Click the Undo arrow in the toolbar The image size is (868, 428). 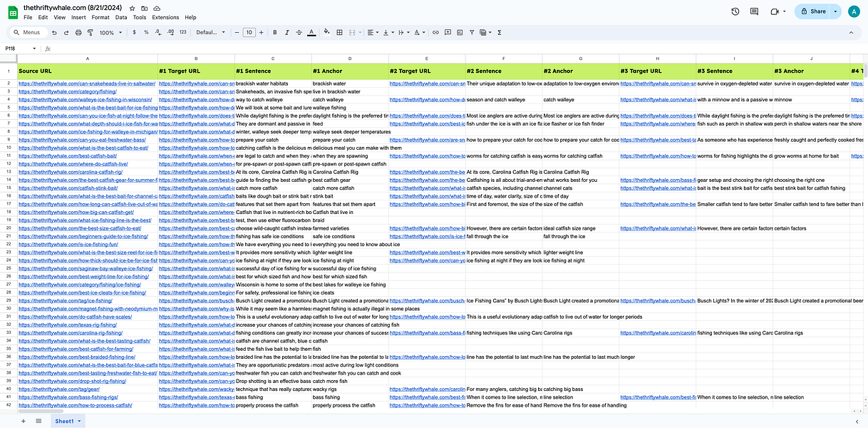pos(55,32)
